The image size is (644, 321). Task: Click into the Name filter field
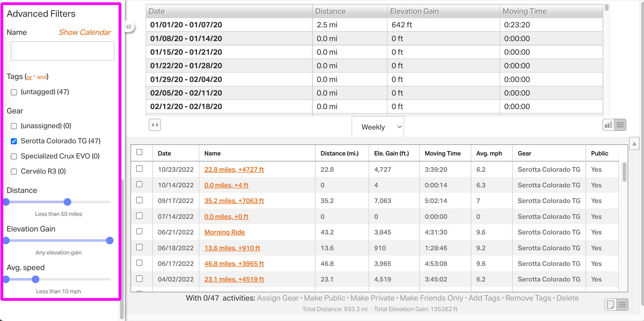(x=63, y=51)
